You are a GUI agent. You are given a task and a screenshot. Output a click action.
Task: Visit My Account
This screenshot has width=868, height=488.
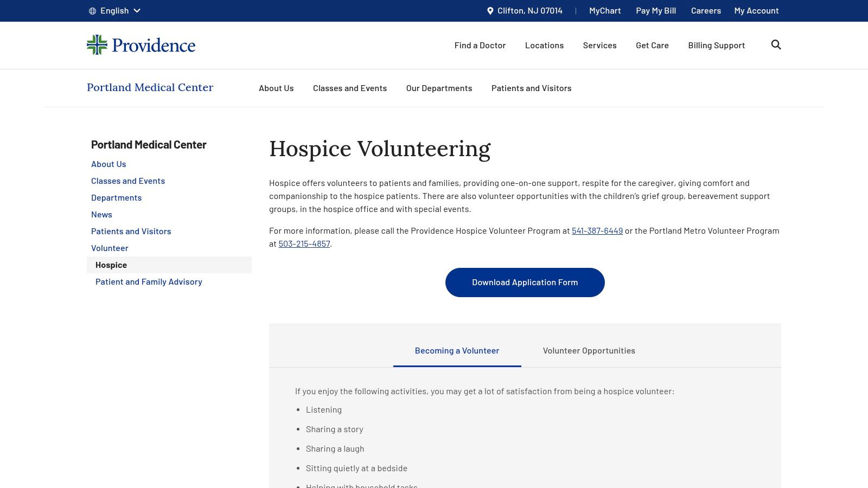point(756,10)
